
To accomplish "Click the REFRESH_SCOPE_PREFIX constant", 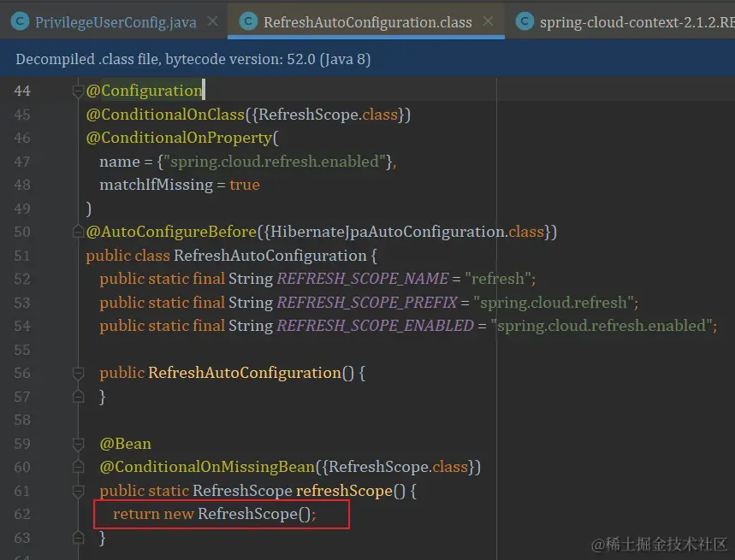I will point(367,302).
